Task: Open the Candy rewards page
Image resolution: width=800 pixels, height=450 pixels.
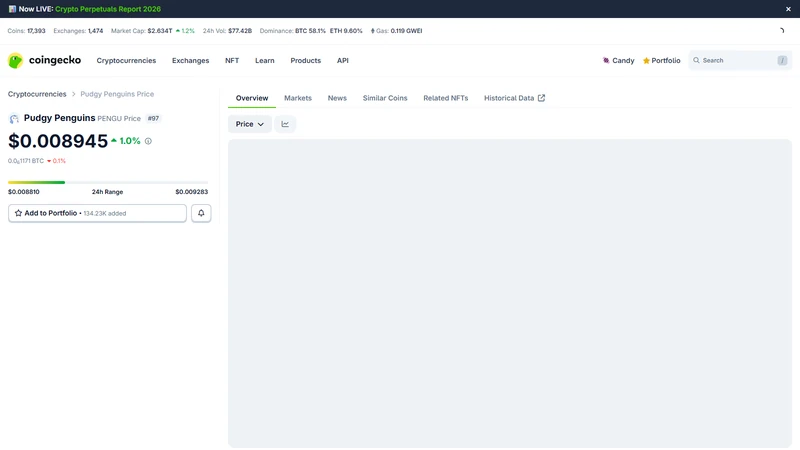Action: pos(618,60)
